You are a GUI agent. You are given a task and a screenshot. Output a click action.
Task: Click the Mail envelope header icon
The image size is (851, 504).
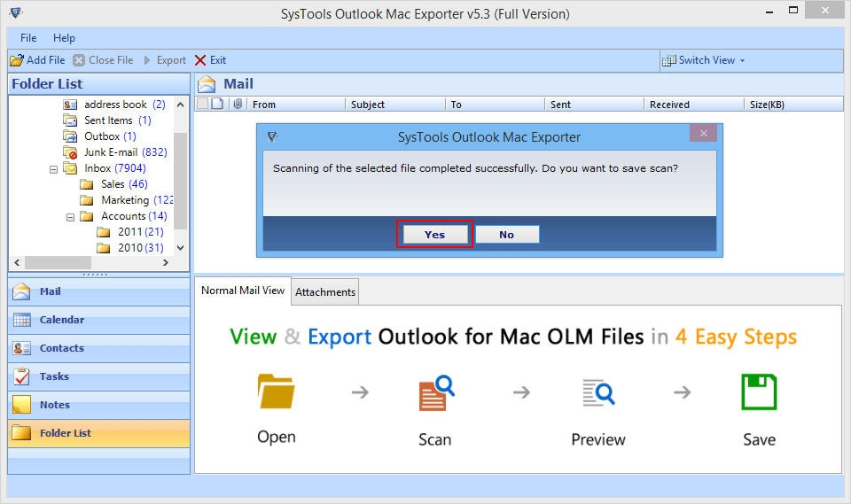[207, 84]
